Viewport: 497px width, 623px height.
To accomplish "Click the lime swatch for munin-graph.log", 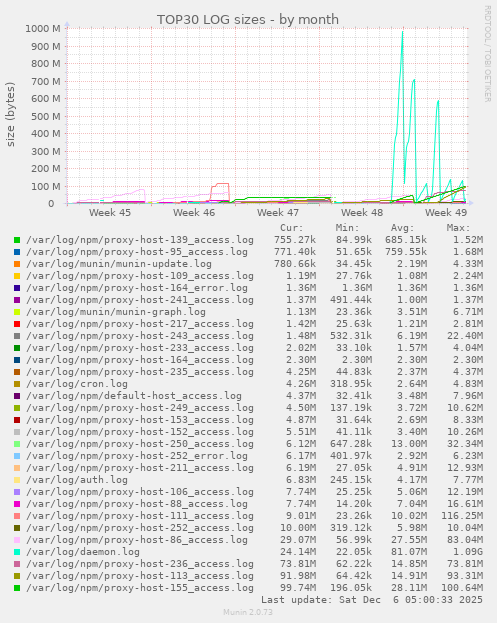I will 17,312.
